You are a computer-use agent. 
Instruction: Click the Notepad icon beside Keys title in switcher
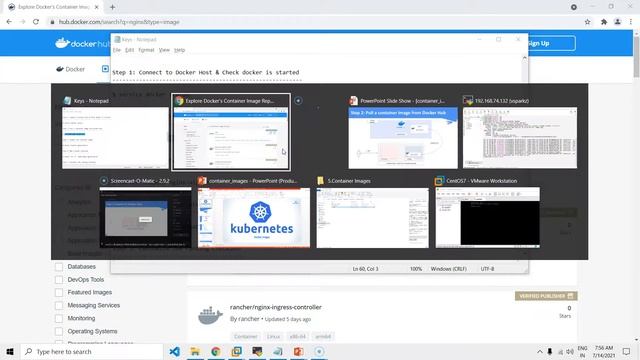[67, 100]
